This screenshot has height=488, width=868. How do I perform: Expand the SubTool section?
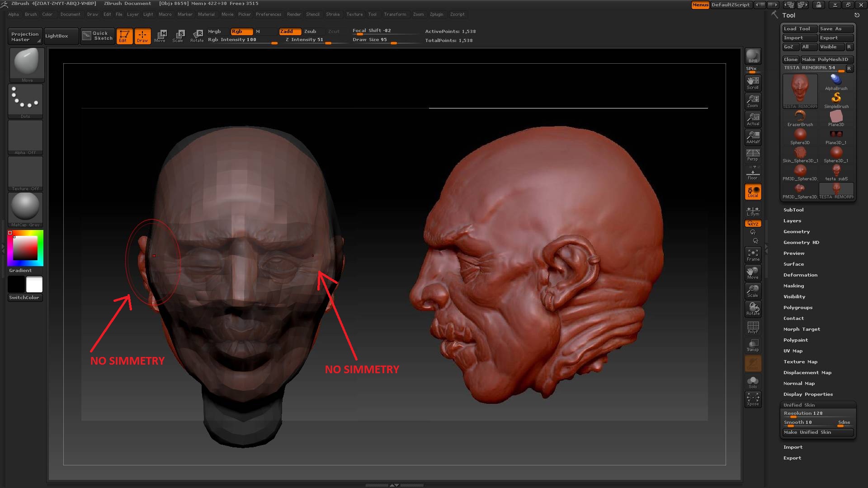(793, 210)
